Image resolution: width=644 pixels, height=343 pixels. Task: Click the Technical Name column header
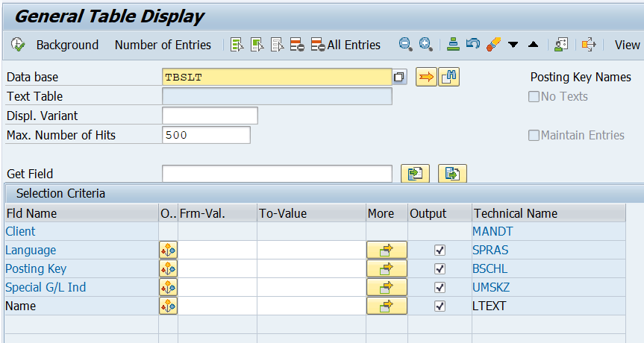click(548, 213)
